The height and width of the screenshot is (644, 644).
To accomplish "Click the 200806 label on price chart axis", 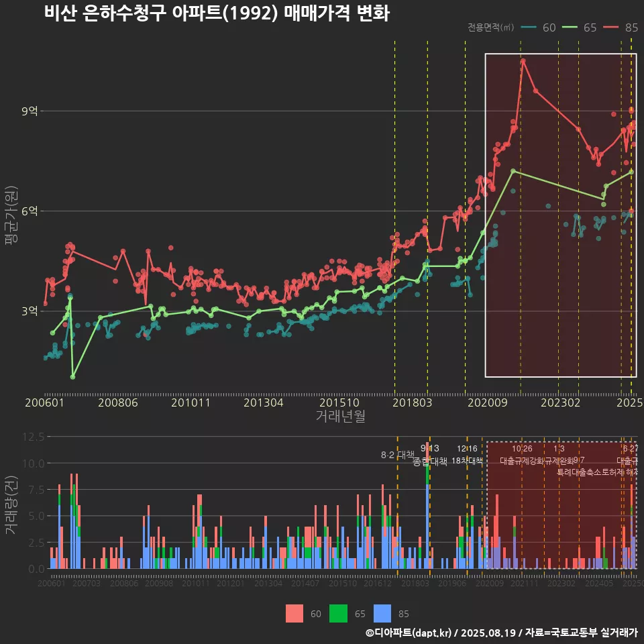I will 118,402.
